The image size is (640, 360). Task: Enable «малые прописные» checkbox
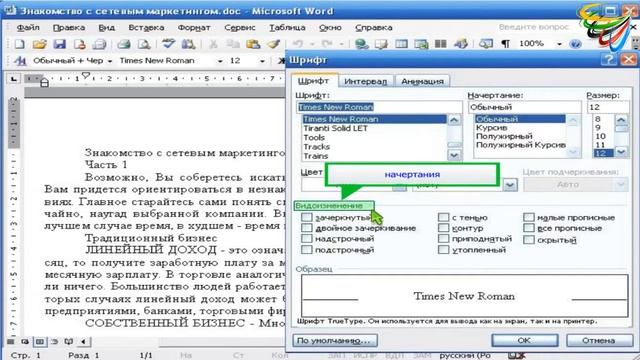[x=529, y=217]
